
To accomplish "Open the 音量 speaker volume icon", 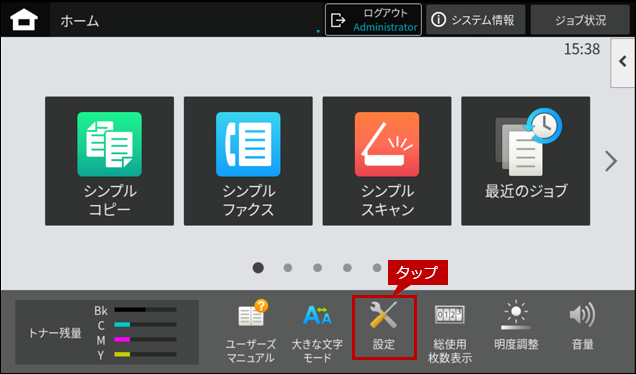I will point(582,326).
